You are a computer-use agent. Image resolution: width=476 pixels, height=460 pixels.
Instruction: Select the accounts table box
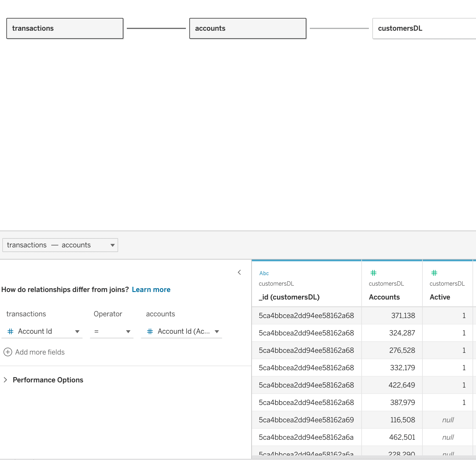(x=248, y=28)
